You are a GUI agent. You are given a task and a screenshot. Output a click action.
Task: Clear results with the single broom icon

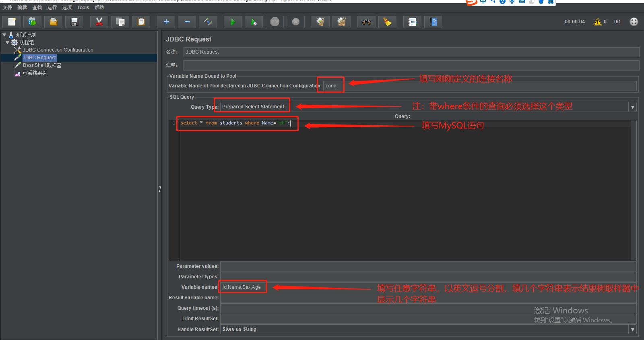[x=320, y=22]
